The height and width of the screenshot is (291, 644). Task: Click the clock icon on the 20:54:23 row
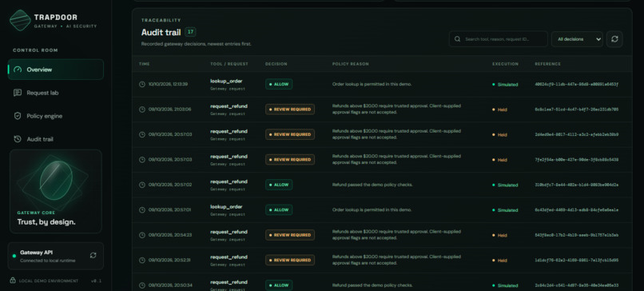pos(142,235)
